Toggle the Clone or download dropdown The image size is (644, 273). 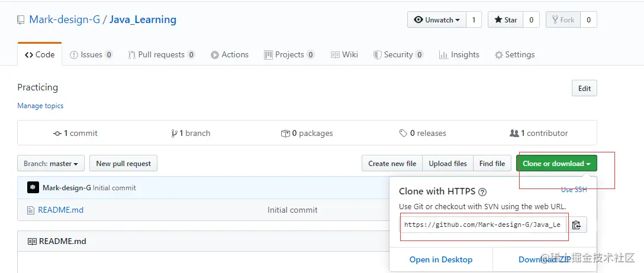click(556, 164)
